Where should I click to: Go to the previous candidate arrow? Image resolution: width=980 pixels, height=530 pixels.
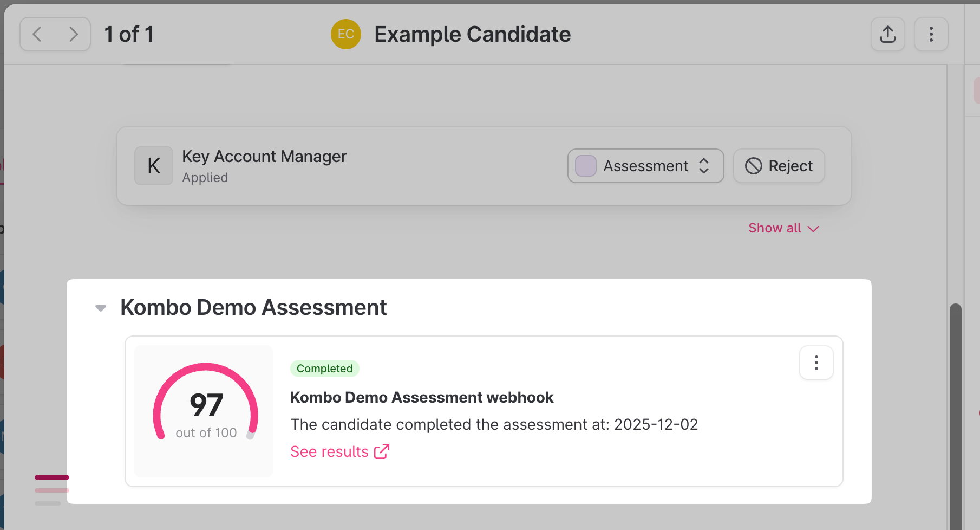coord(37,34)
